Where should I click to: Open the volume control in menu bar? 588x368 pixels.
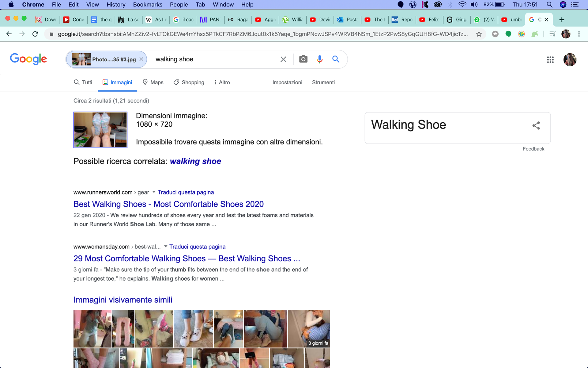pyautogui.click(x=474, y=5)
